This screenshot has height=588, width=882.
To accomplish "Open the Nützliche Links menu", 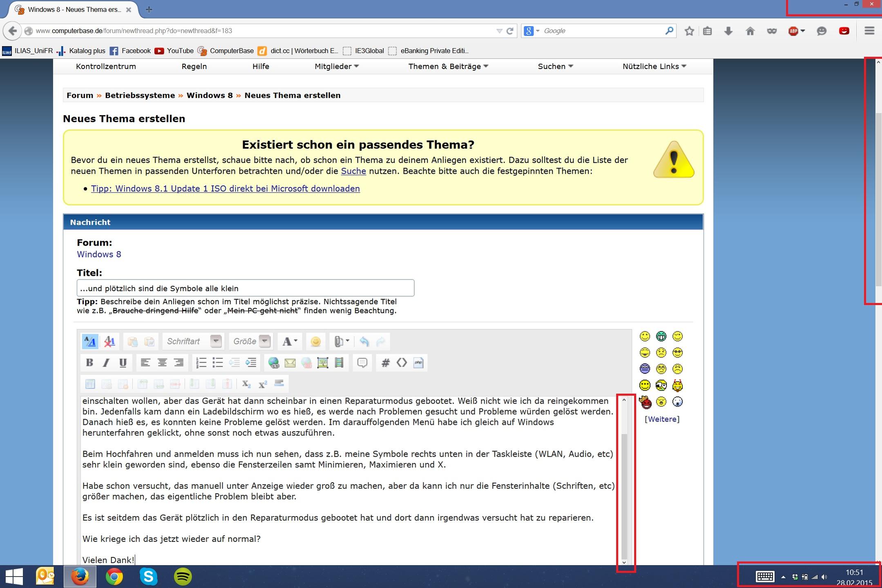I will tap(654, 66).
